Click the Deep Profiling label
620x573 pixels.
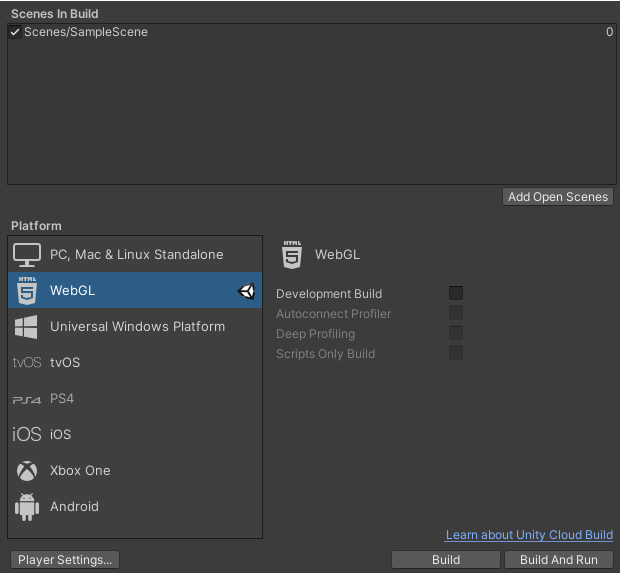tap(316, 334)
